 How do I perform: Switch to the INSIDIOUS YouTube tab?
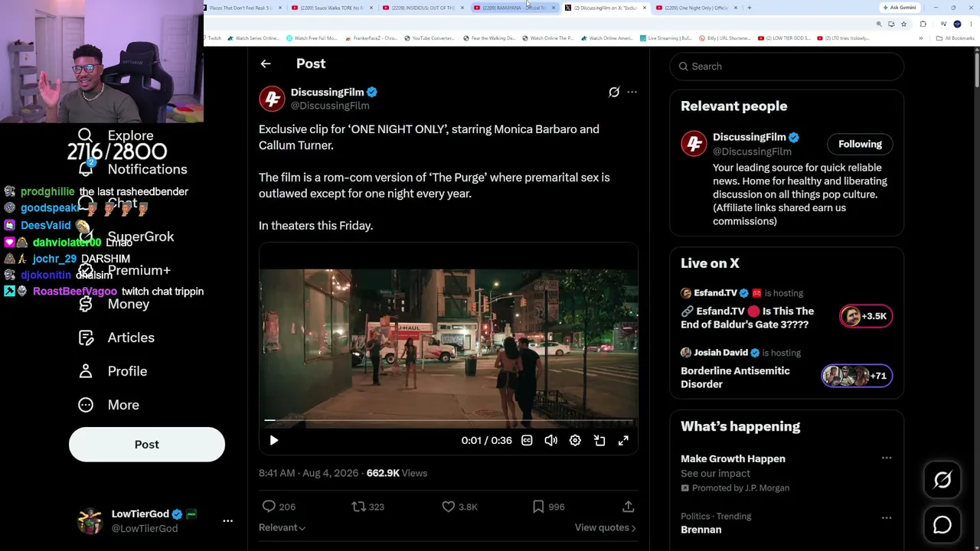click(x=422, y=8)
